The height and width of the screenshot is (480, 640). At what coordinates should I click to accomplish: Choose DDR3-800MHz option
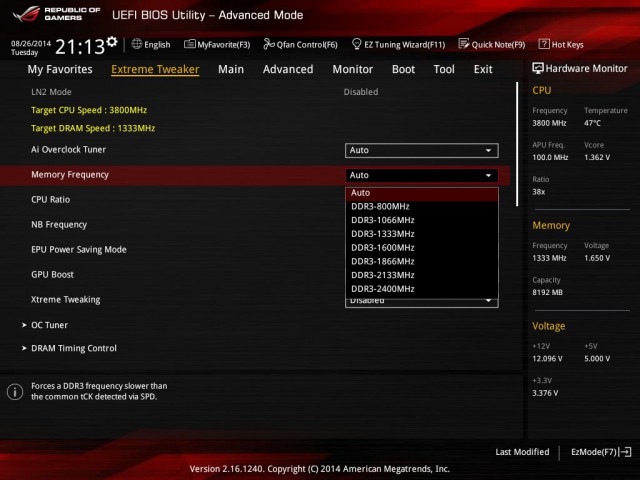point(422,207)
